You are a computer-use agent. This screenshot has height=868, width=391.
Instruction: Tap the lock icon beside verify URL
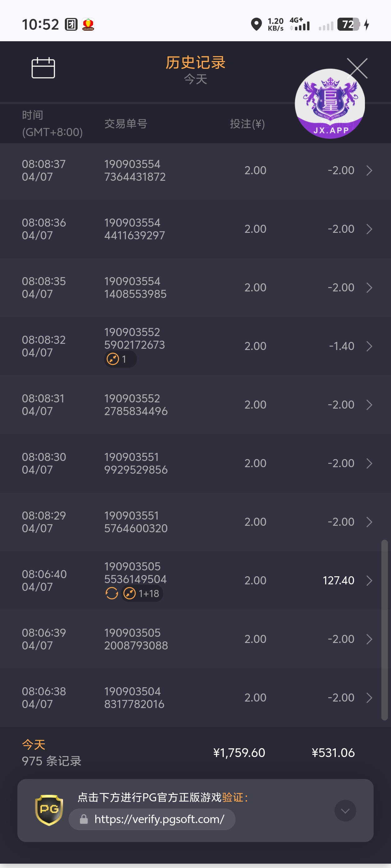84,819
